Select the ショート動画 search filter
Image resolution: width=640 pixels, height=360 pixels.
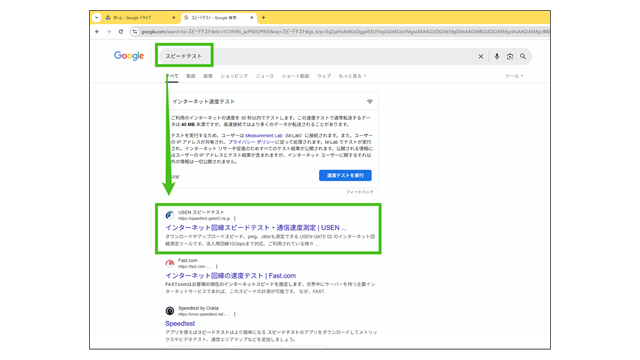click(295, 76)
